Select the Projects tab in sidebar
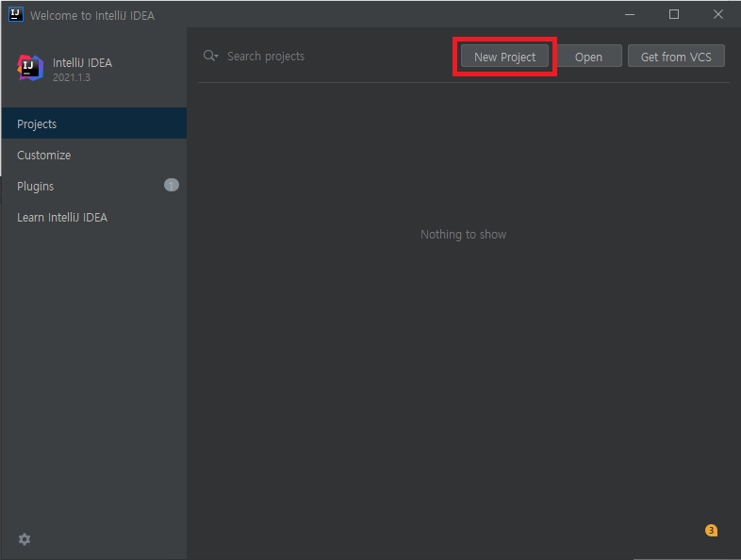The image size is (741, 560). click(94, 124)
